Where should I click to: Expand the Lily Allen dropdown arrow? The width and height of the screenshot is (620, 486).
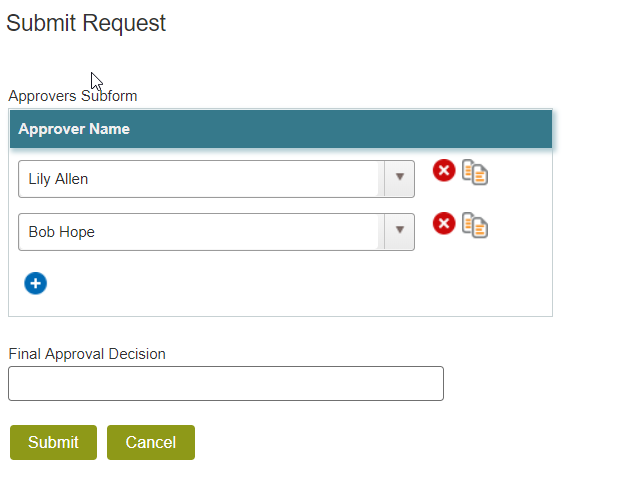(x=399, y=179)
